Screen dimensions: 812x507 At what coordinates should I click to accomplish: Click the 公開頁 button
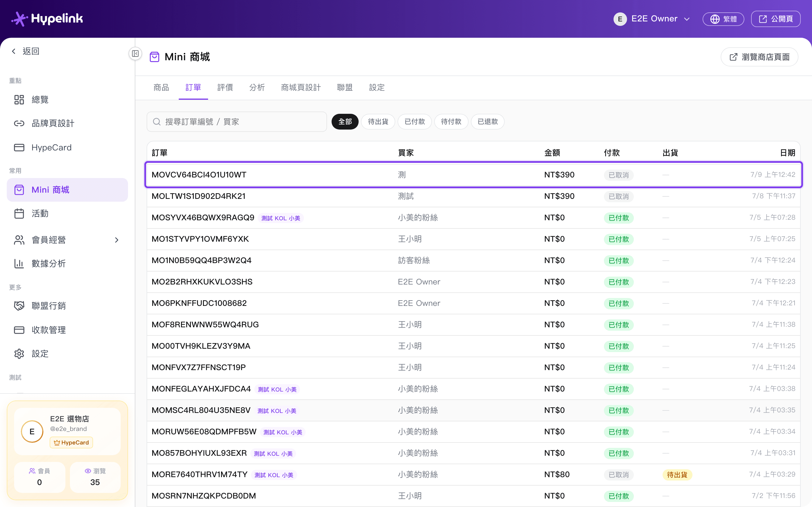775,19
